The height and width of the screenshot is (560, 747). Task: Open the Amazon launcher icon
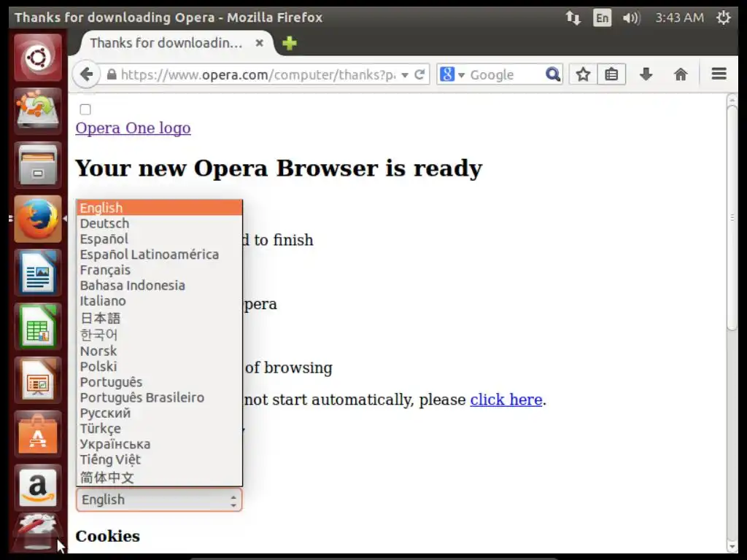point(38,488)
